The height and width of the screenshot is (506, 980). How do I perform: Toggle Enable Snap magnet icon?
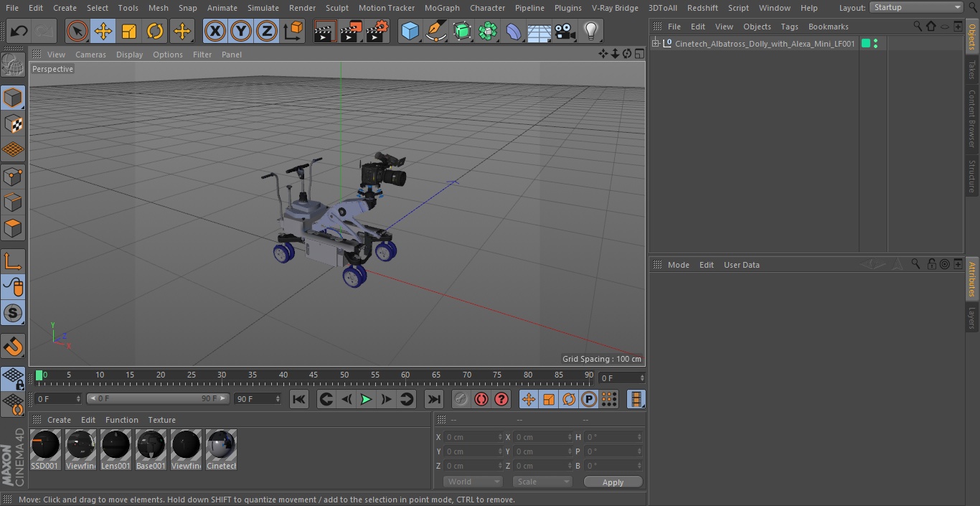coord(13,346)
